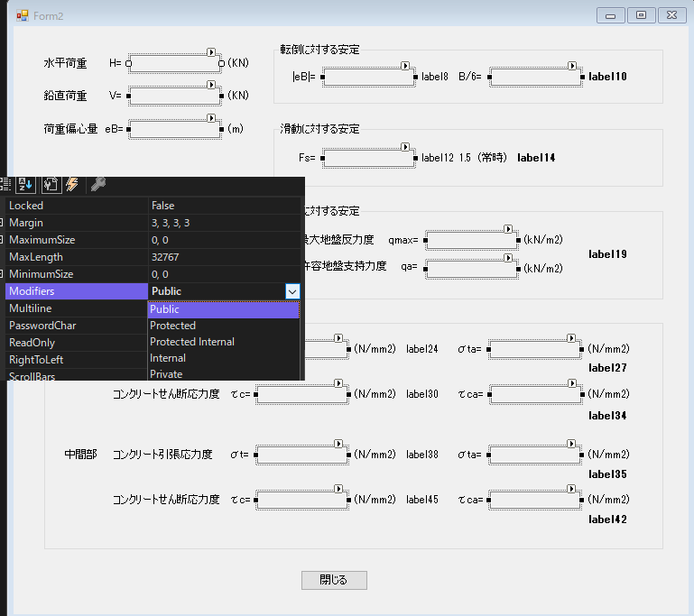Select label14 on the form
694x616 pixels.
coord(536,158)
